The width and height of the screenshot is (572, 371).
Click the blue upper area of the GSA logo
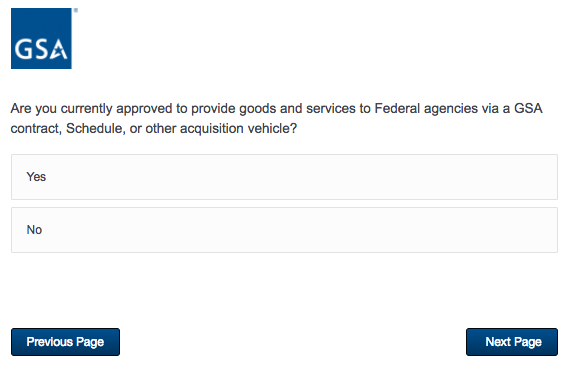pos(41,23)
